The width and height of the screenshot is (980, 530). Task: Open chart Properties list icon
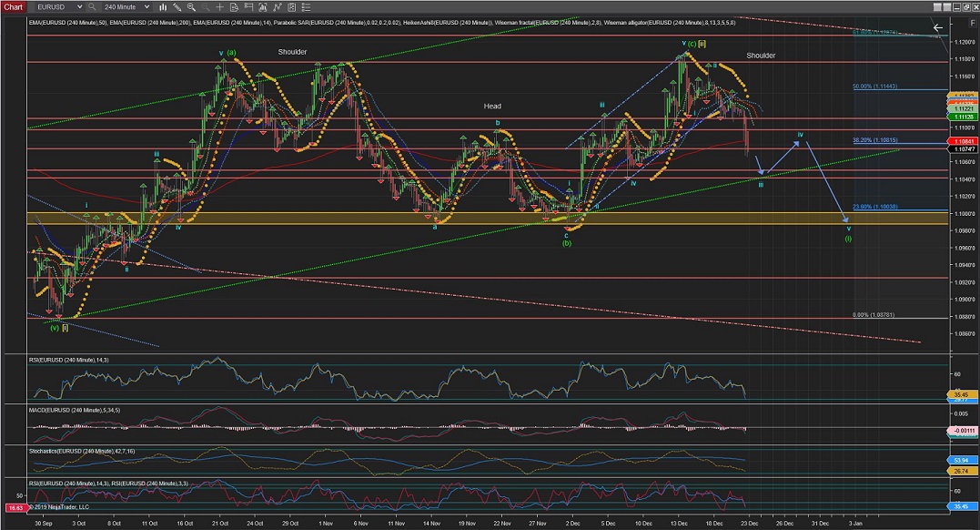(306, 7)
